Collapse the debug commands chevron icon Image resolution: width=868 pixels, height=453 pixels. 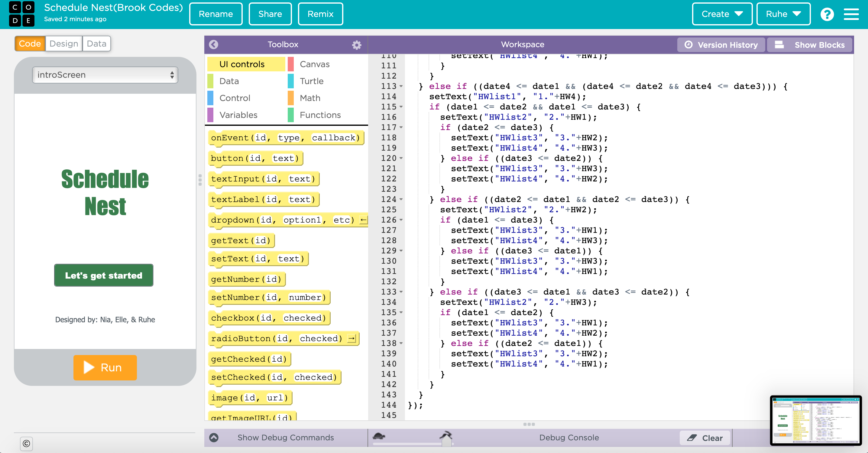point(214,438)
